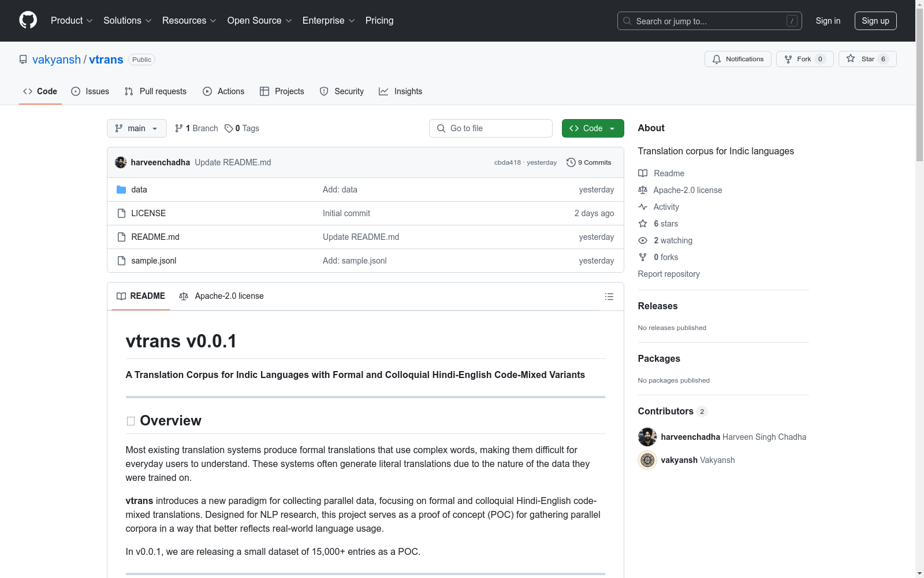This screenshot has height=578, width=924.
Task: Click the Sign in link
Action: tap(828, 21)
